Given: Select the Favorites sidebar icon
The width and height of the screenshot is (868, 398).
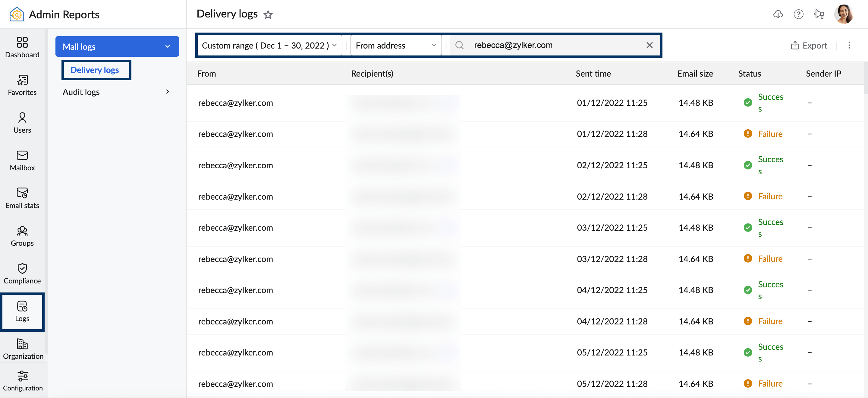Looking at the screenshot, I should 22,85.
